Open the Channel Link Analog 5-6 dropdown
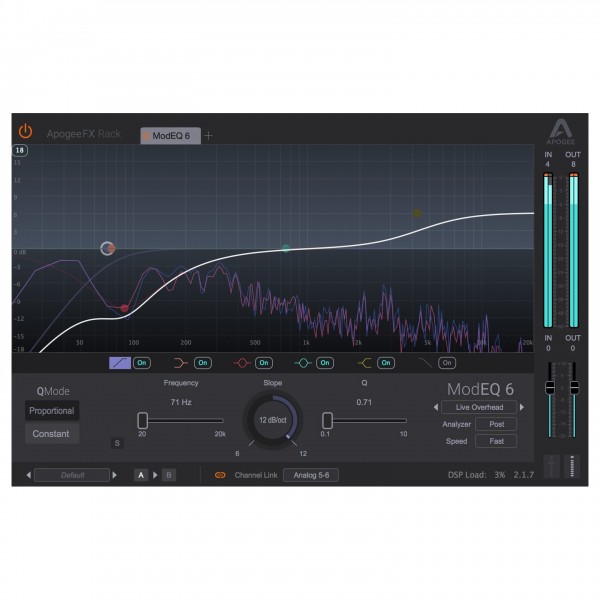Screen dimensions: 600x600 [x=311, y=475]
